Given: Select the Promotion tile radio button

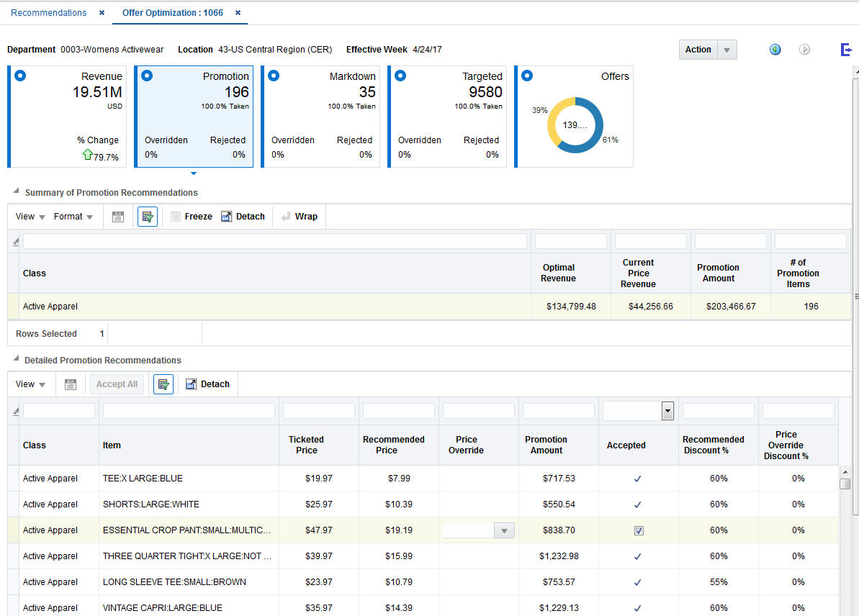Looking at the screenshot, I should (147, 76).
